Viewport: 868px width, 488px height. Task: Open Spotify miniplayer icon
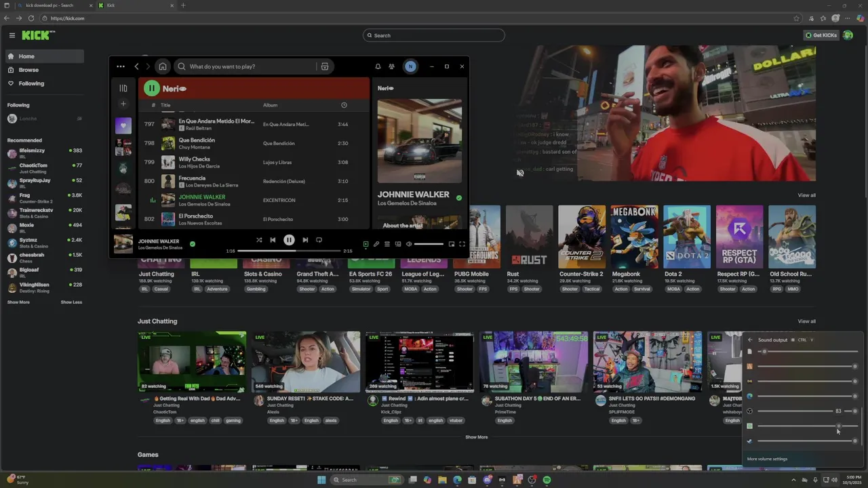click(x=452, y=244)
